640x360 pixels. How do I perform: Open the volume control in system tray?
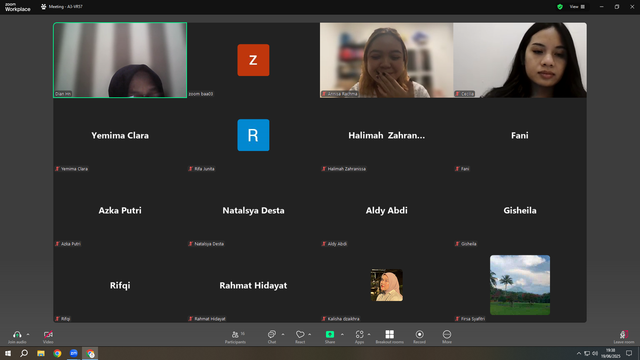[x=595, y=353]
